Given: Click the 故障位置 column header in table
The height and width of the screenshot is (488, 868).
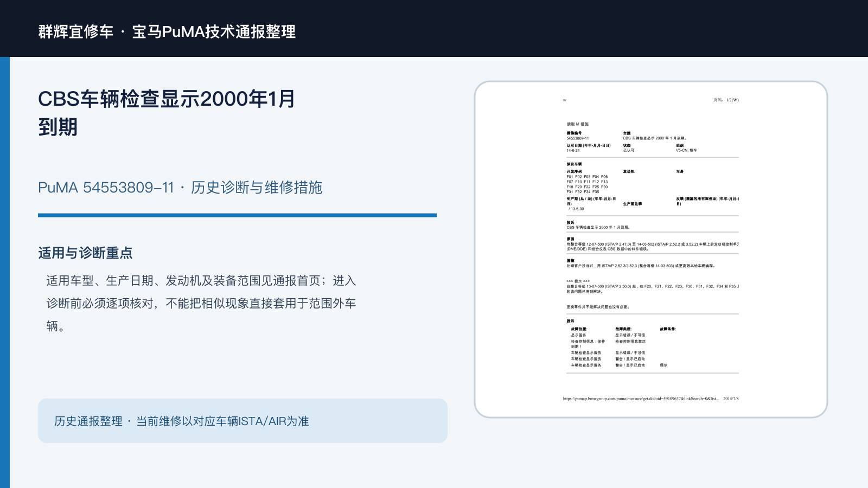Looking at the screenshot, I should click(x=579, y=329).
